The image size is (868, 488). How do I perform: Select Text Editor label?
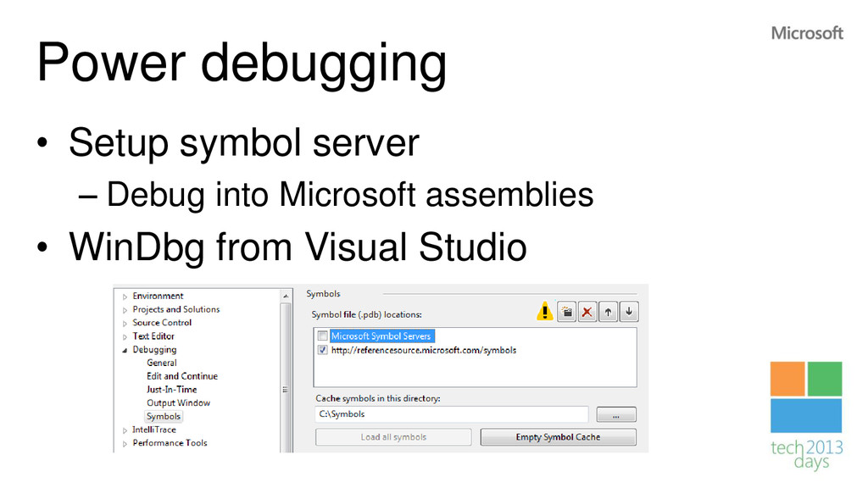point(153,335)
